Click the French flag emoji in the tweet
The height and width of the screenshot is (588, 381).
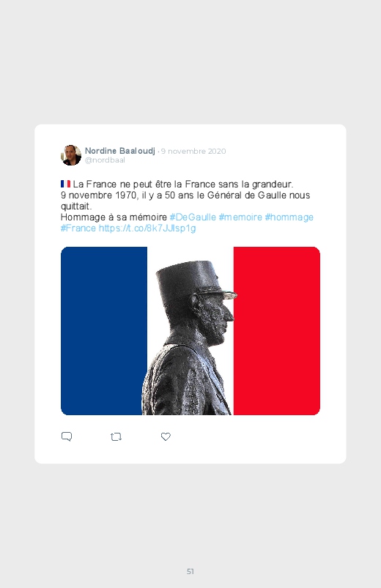click(65, 184)
